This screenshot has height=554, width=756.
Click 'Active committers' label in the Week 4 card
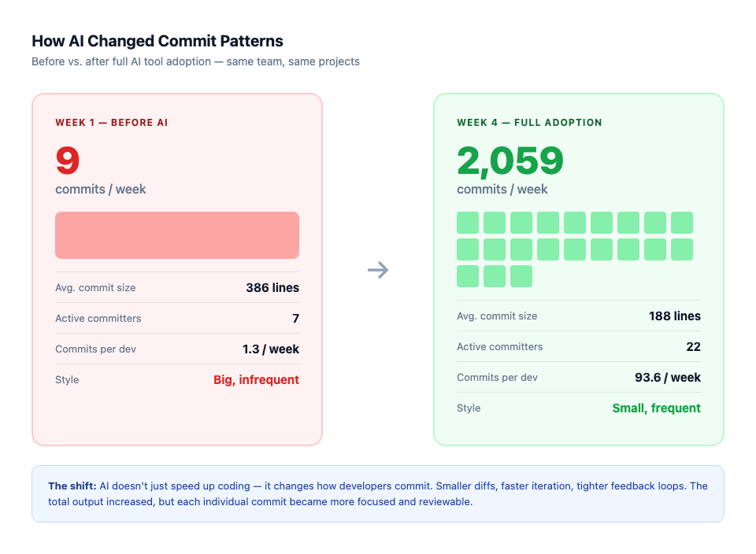(x=500, y=347)
